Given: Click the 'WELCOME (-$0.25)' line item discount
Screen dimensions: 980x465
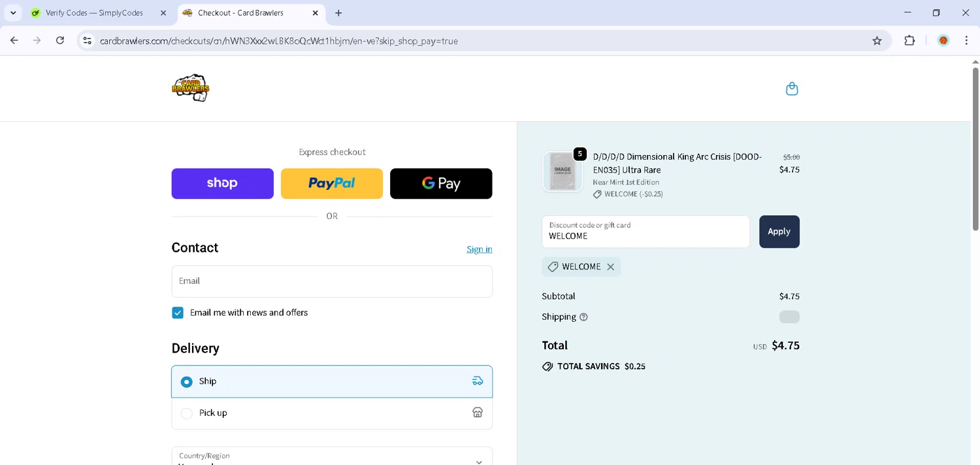Looking at the screenshot, I should coord(628,194).
